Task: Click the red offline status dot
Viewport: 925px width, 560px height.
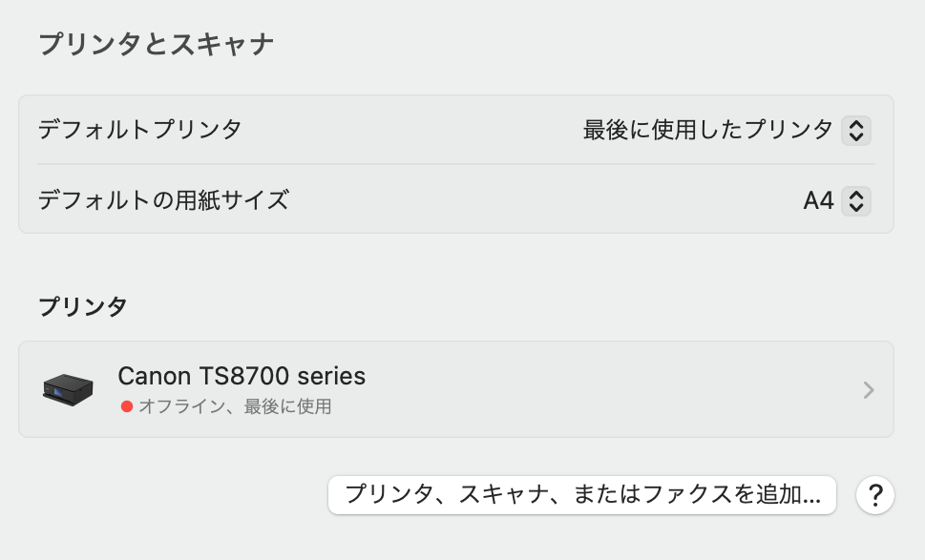Action: (126, 406)
